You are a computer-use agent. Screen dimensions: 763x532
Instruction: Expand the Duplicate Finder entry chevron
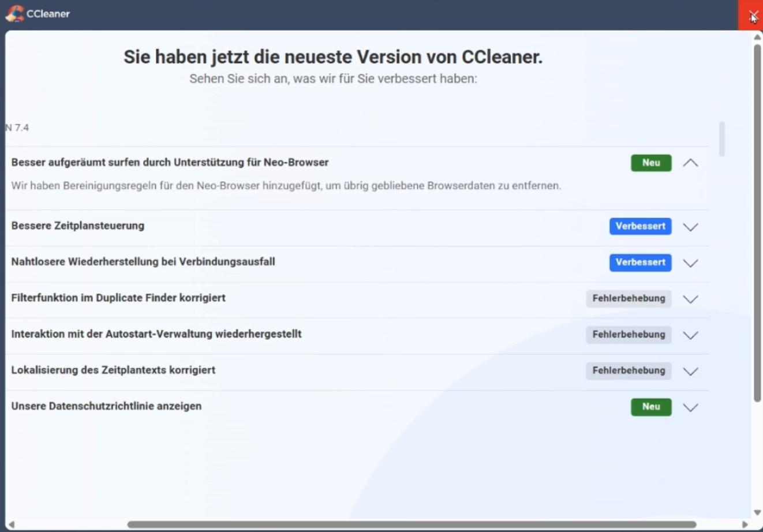coord(690,299)
